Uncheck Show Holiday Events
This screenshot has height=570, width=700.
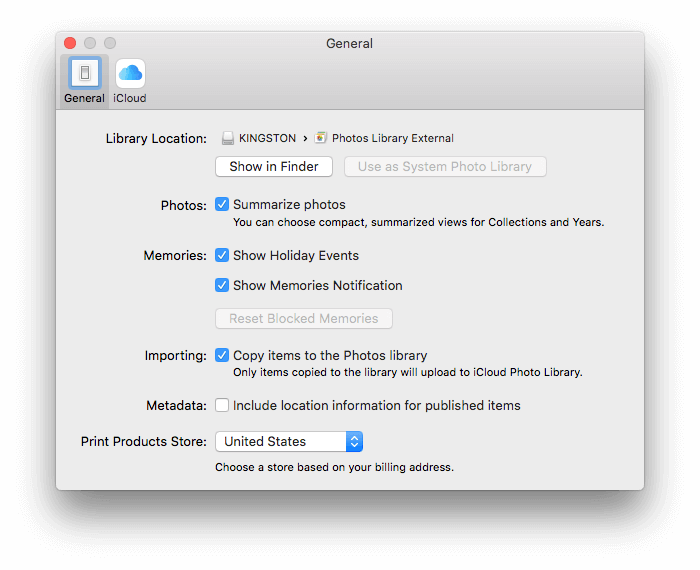[x=222, y=255]
